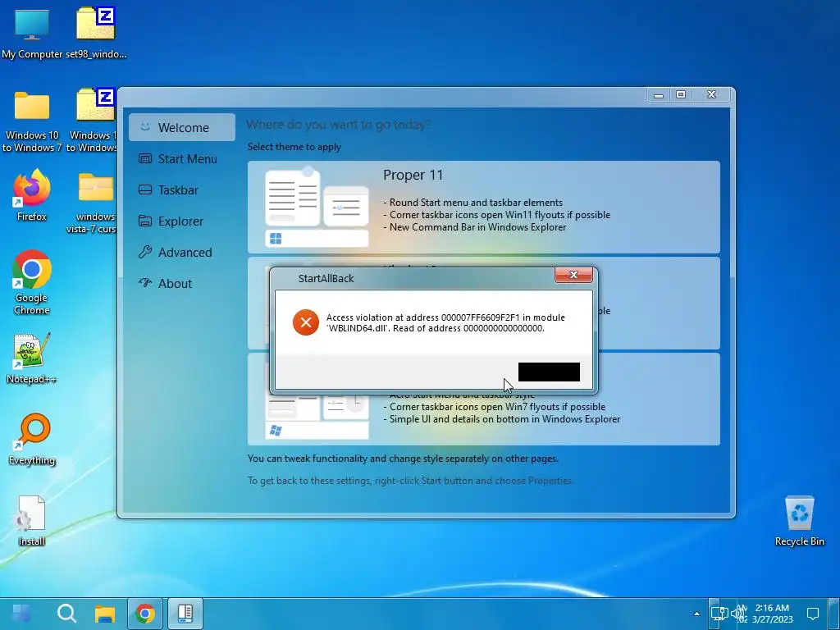Open Explorer settings page
The height and width of the screenshot is (630, 840).
(182, 221)
